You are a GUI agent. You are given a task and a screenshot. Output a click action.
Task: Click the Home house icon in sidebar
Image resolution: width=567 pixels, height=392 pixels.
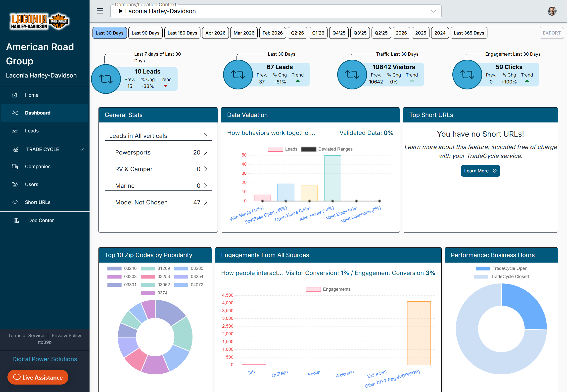(15, 95)
